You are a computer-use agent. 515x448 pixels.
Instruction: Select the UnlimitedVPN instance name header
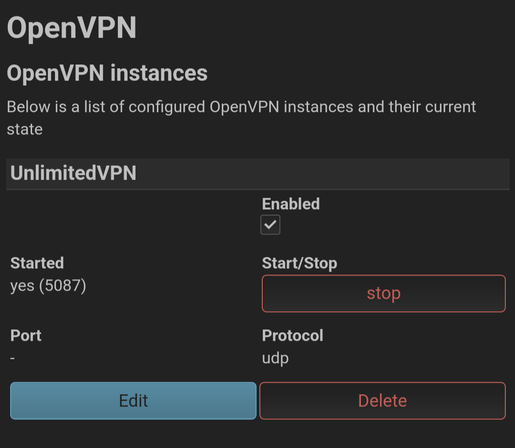[x=73, y=173]
